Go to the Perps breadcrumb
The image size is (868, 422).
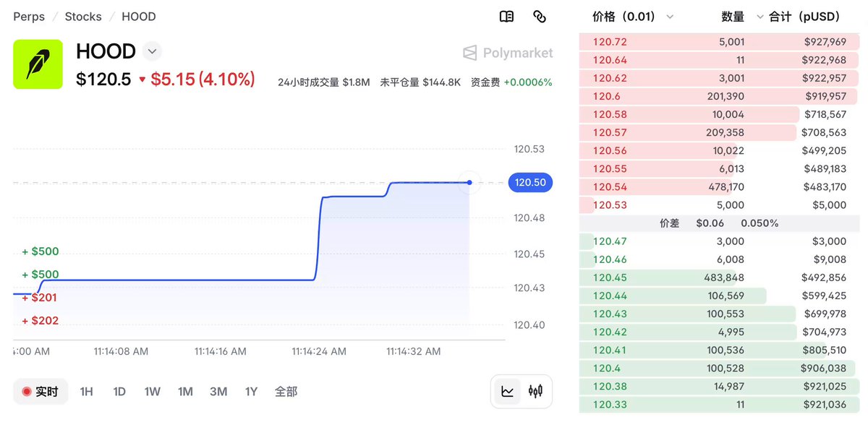click(x=29, y=17)
